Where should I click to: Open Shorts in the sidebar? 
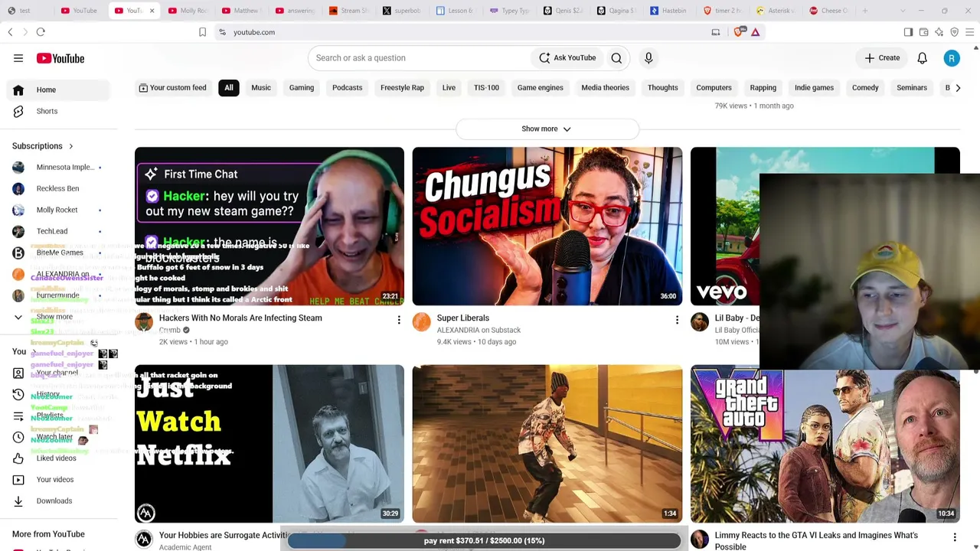click(x=60, y=111)
